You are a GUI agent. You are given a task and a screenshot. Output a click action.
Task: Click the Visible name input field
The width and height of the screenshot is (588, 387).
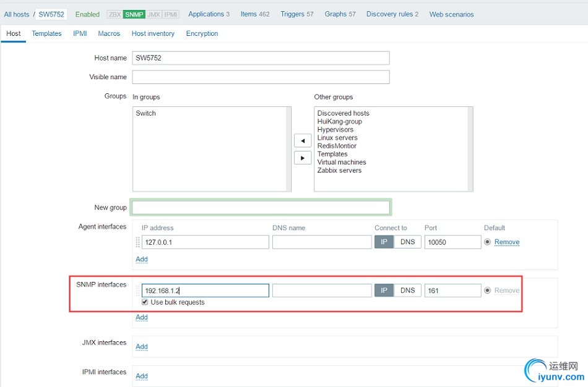coord(261,77)
